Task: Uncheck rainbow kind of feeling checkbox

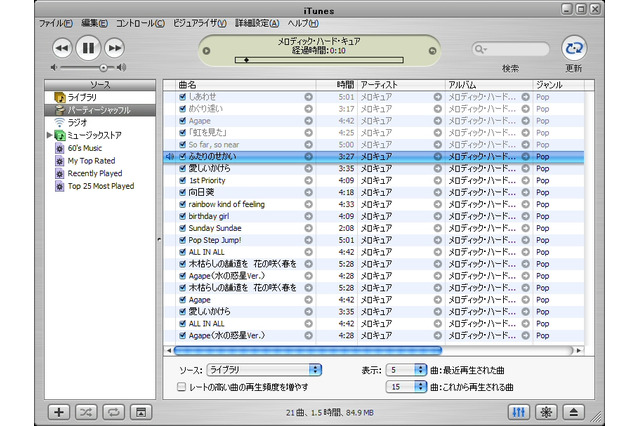Action: [182, 204]
